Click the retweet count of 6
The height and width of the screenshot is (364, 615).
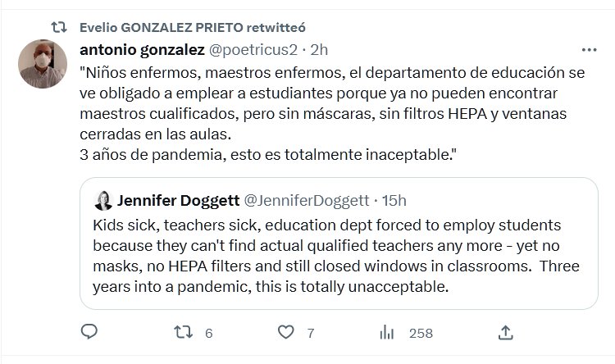point(209,333)
